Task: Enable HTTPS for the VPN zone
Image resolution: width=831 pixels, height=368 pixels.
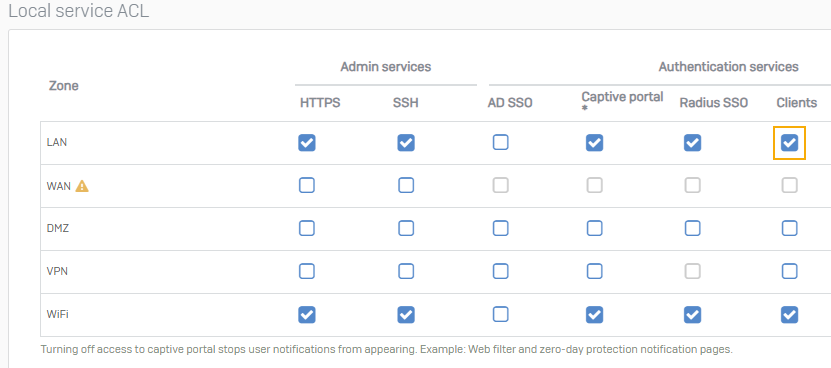Action: 307,271
